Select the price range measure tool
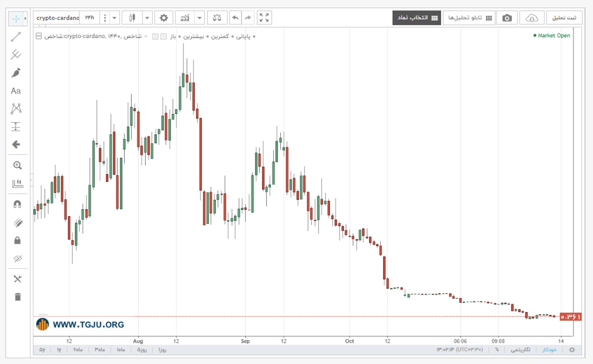 [16, 127]
